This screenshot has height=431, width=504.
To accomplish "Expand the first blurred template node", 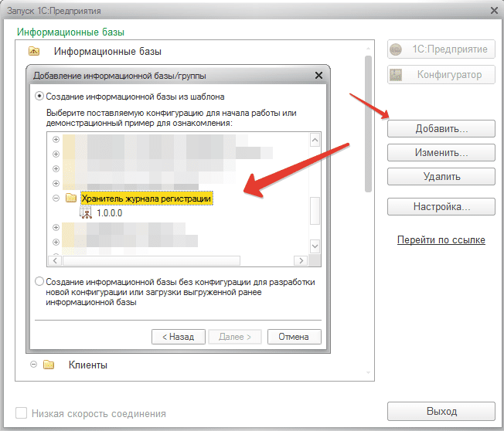I will tap(55, 140).
